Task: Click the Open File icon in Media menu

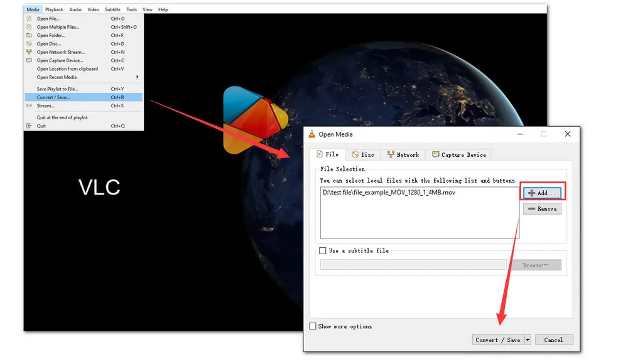Action: coord(29,18)
